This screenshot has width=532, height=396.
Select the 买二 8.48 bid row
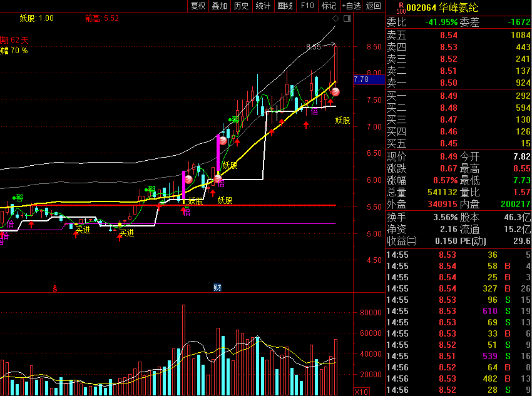pos(459,108)
